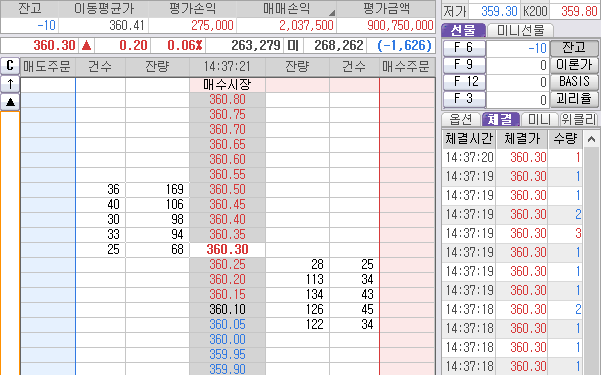
Task: Click price 360.20 in the ladder
Action: (x=227, y=280)
